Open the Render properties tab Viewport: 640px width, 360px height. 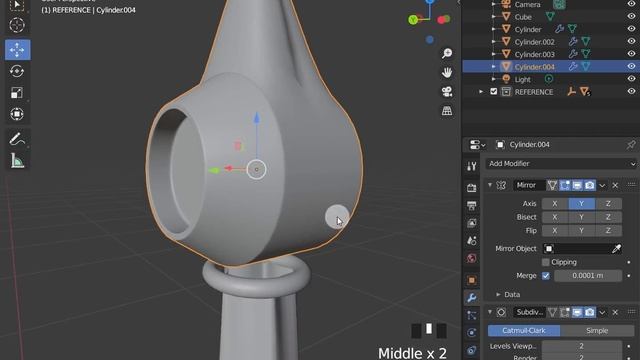471,187
